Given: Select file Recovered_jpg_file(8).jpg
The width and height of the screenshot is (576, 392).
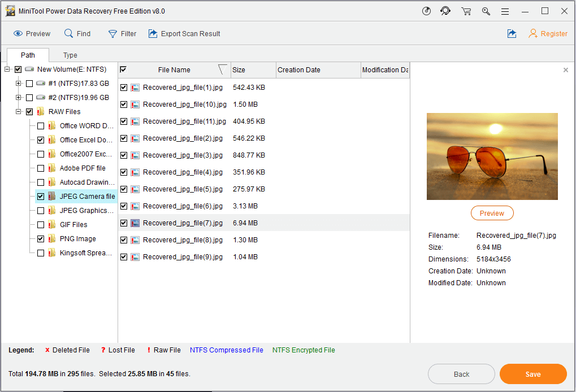Looking at the screenshot, I should pyautogui.click(x=183, y=240).
